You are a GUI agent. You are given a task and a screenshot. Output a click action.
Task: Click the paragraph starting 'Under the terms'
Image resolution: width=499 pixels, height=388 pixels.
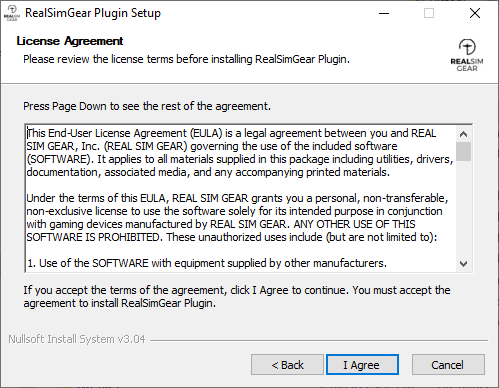[237, 218]
